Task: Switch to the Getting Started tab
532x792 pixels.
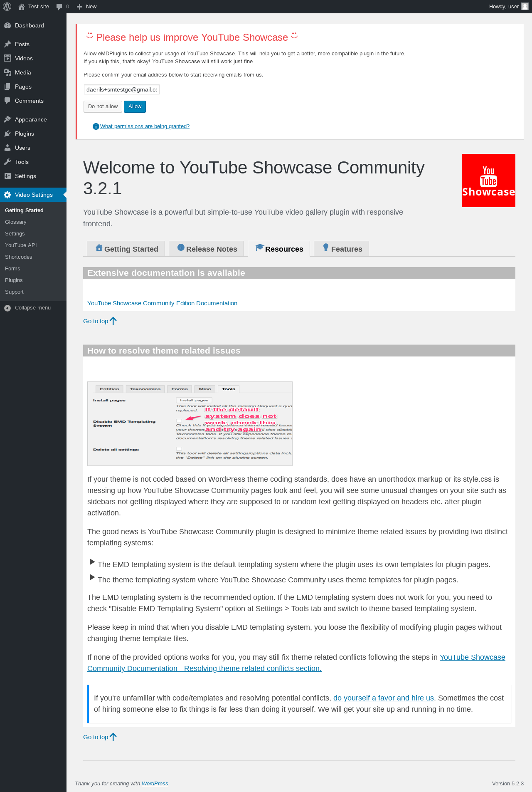Action: (x=126, y=249)
